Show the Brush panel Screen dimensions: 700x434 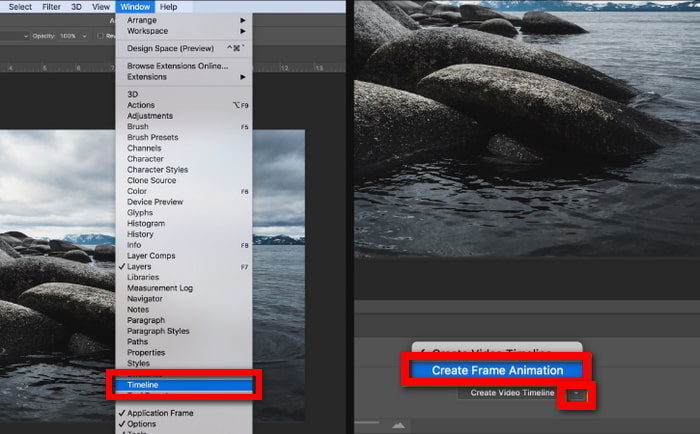184,126
